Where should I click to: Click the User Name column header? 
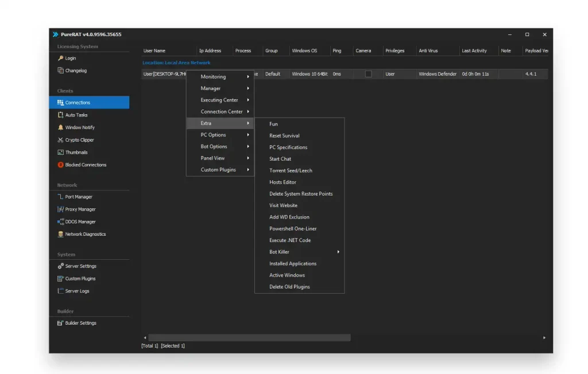coord(154,51)
